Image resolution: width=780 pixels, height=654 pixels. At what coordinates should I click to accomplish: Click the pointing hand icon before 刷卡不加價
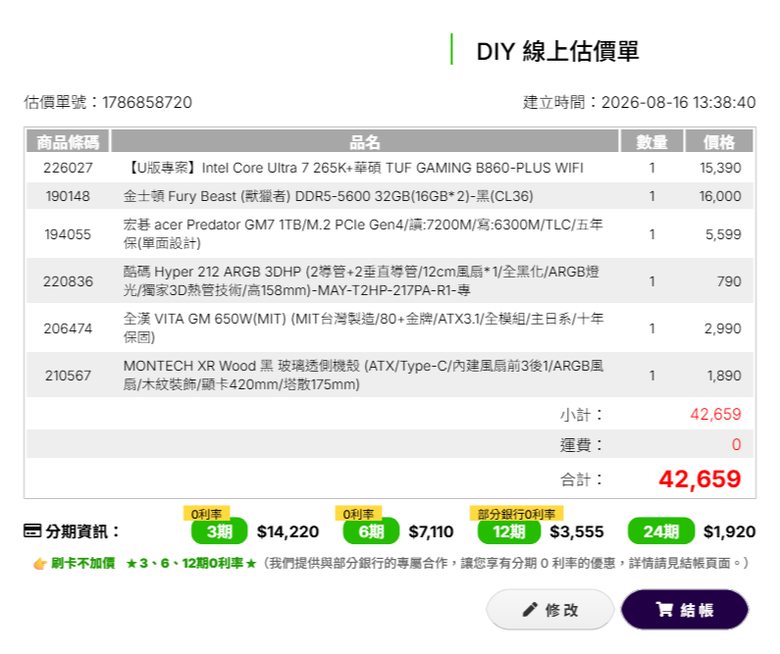pyautogui.click(x=40, y=564)
